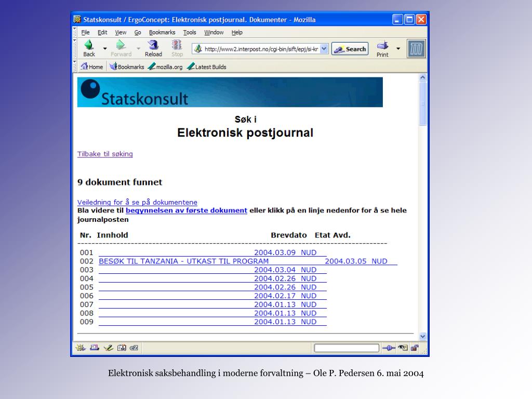Click the security padlock status icon

point(415,348)
